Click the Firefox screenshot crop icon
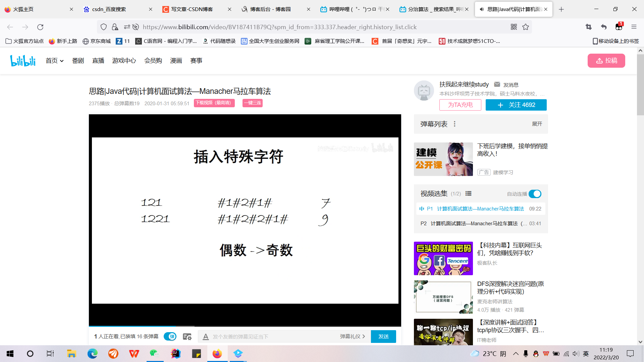Screen dimensions: 644x362 coord(589,27)
